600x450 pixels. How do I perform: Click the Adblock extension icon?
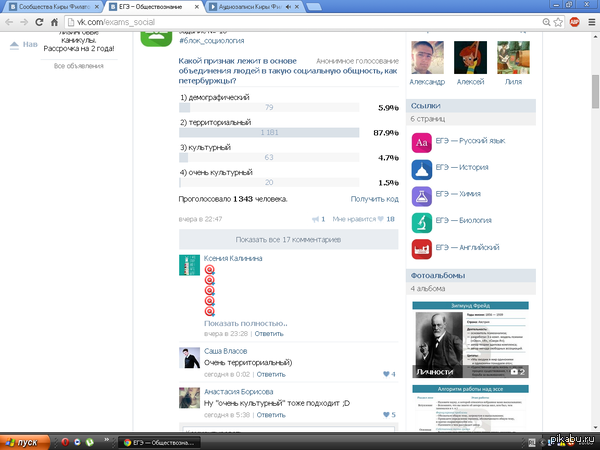[x=574, y=22]
